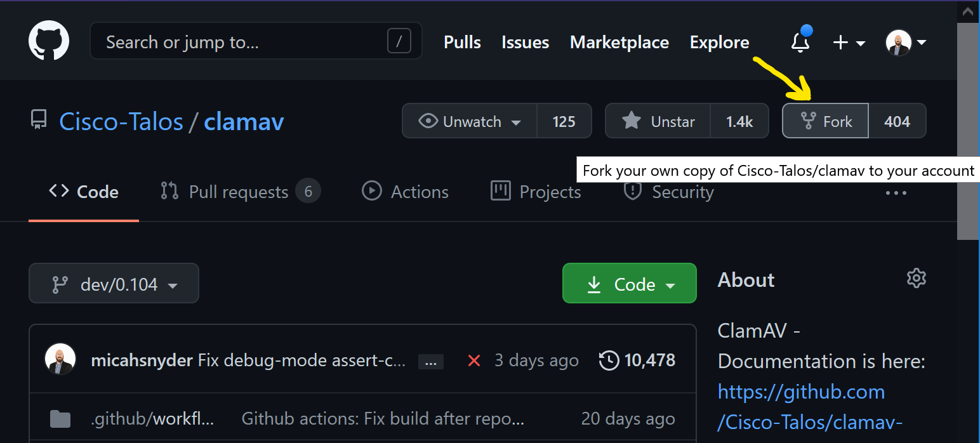Screen dimensions: 980x443
Task: Click micahsnyder's commit avatar
Action: [60, 359]
